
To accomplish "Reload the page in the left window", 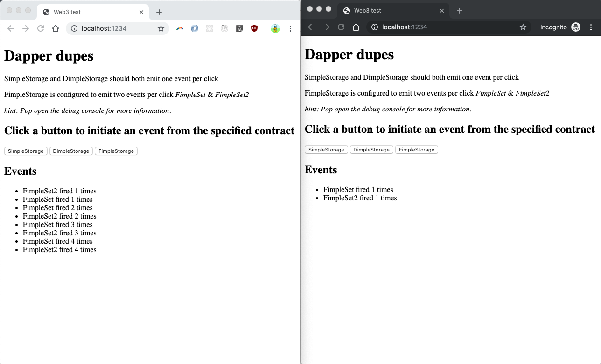I will click(41, 28).
